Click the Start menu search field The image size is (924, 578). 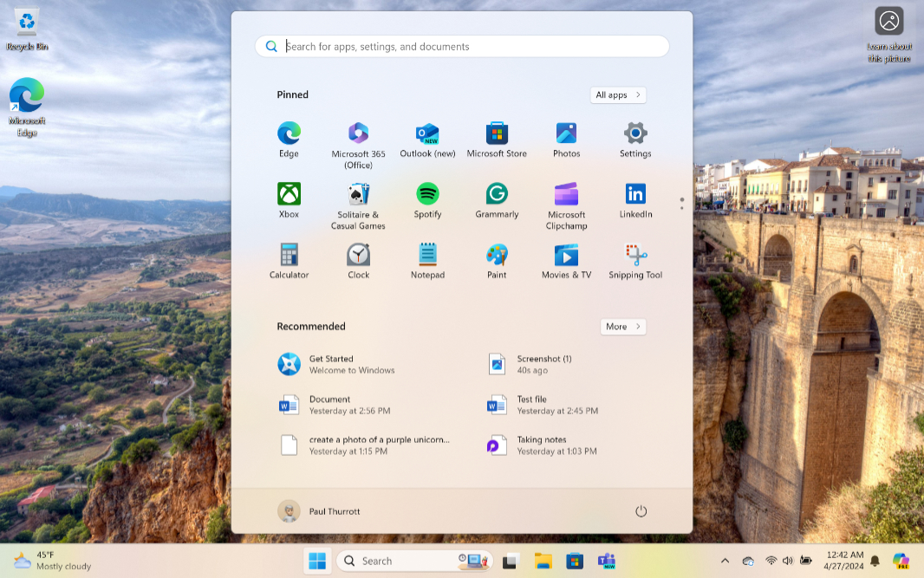462,46
